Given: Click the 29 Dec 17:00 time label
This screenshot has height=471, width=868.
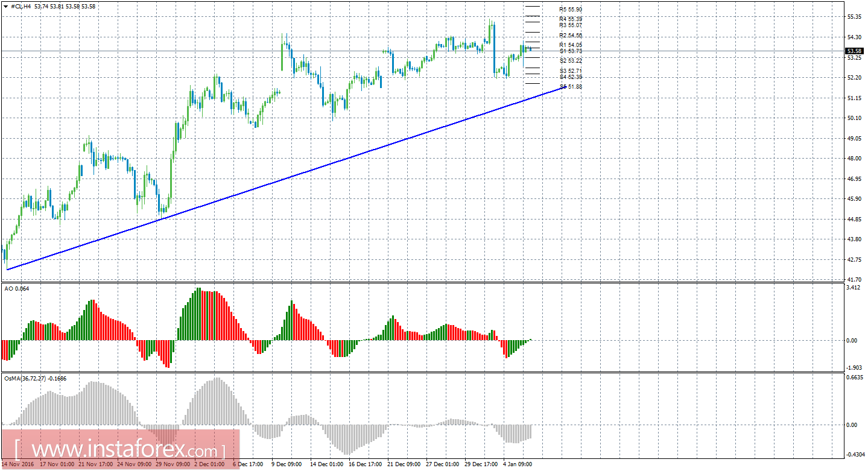Looking at the screenshot, I should (481, 464).
